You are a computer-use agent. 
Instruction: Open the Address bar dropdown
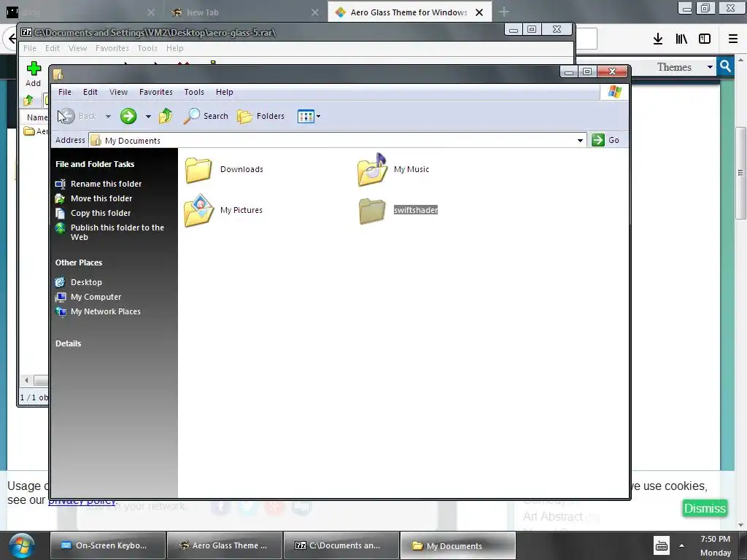point(580,140)
